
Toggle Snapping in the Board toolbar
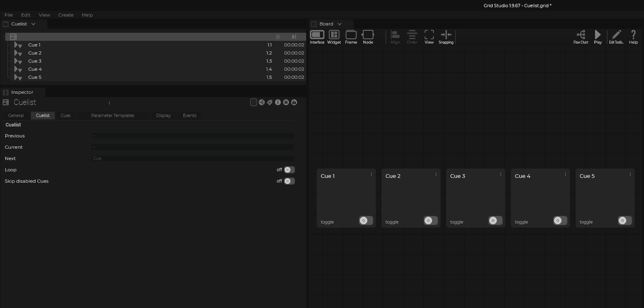[x=446, y=37]
